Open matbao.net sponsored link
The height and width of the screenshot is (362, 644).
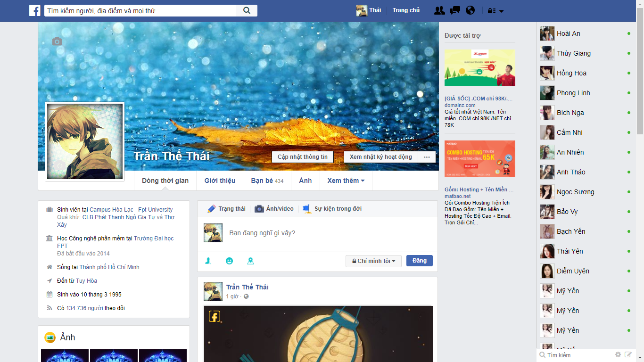pos(457,196)
